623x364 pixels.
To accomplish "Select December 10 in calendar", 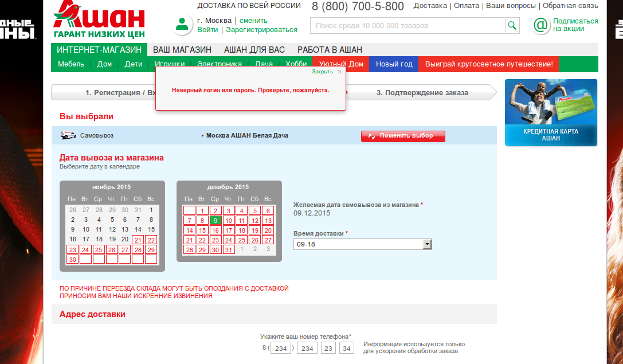I will (x=229, y=220).
